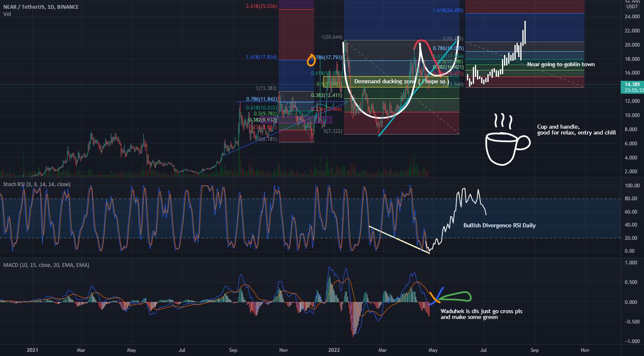Viewport: 644px width, 356px height.
Task: Click the 2021 label on time axis
Action: point(32,350)
